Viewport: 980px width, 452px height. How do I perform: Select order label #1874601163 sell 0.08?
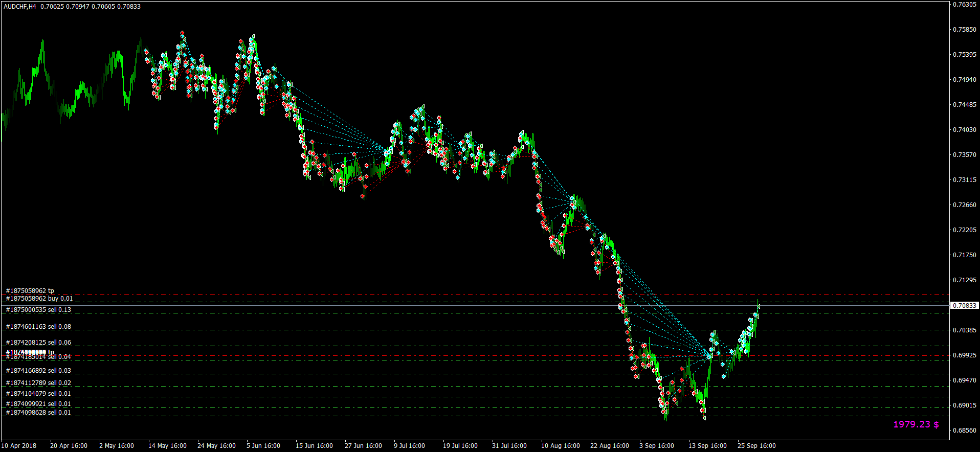[x=38, y=327]
